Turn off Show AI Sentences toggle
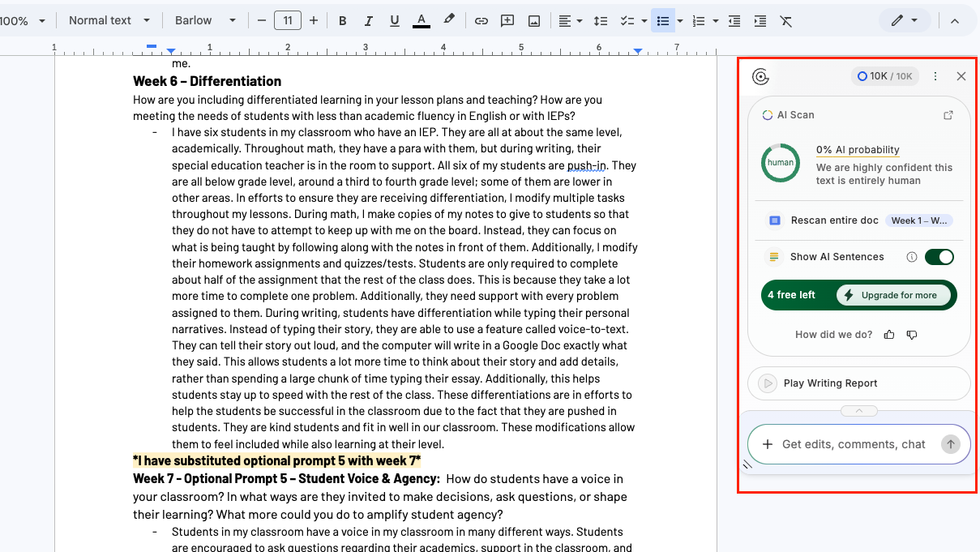The width and height of the screenshot is (980, 552). coord(939,257)
